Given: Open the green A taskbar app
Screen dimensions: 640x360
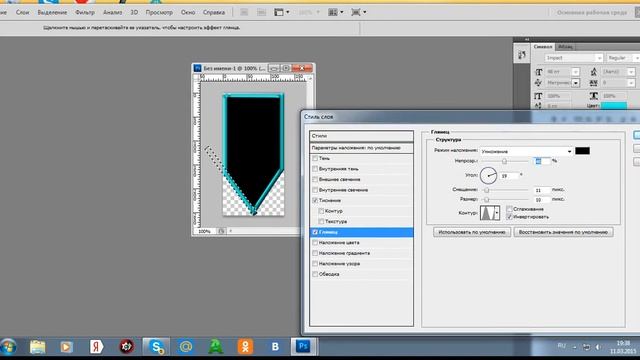Looking at the screenshot, I should click(216, 347).
